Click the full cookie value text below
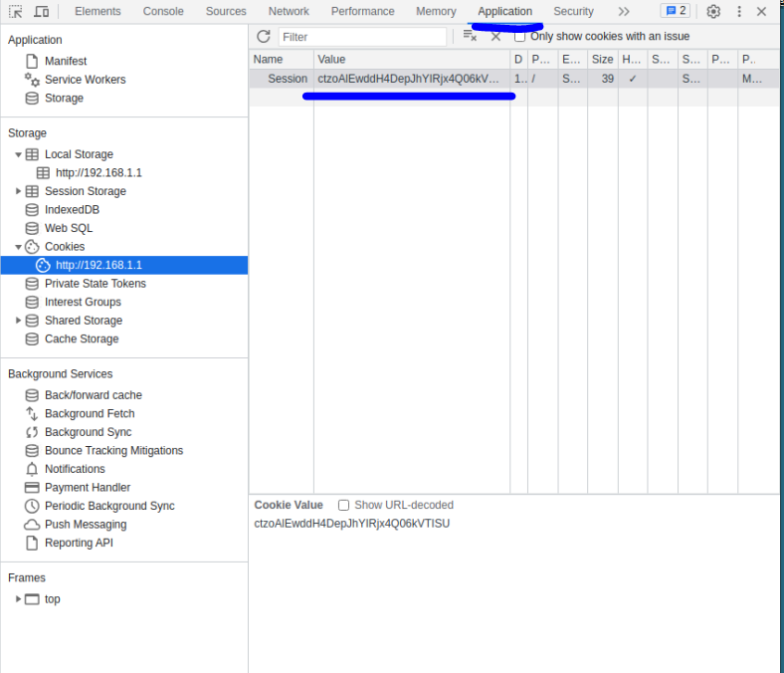 coord(352,524)
